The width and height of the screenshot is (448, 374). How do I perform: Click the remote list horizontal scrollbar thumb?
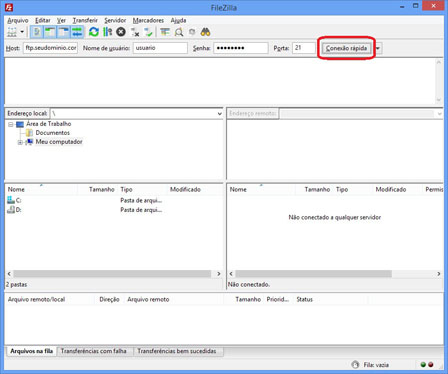click(313, 274)
